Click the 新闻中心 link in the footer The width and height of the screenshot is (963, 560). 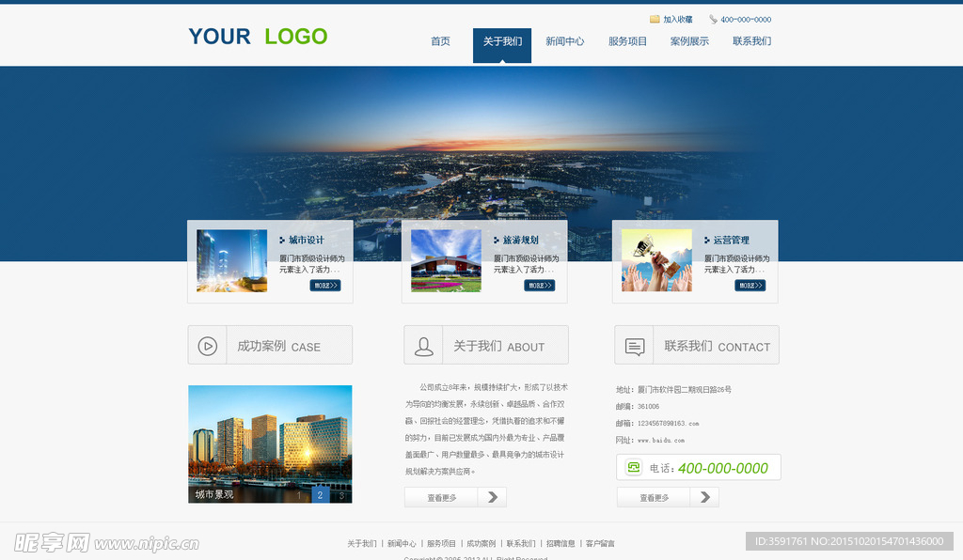tap(402, 543)
